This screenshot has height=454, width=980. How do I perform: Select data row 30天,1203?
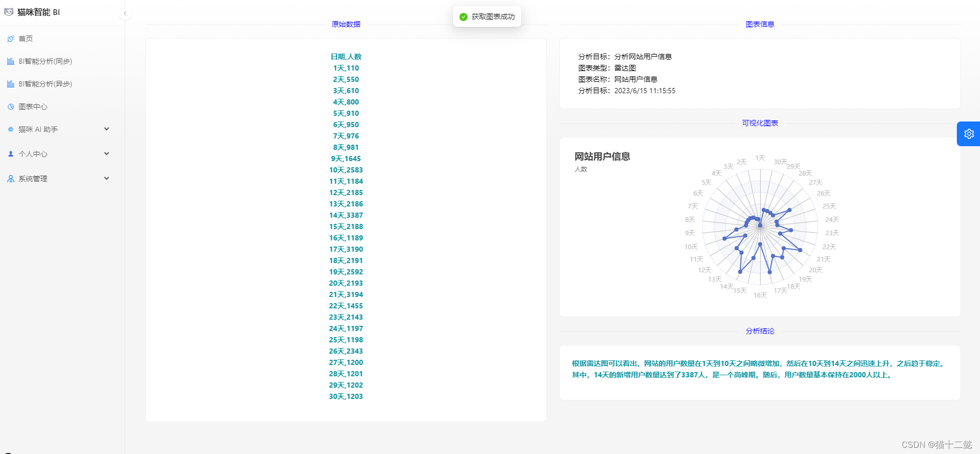[x=346, y=396]
